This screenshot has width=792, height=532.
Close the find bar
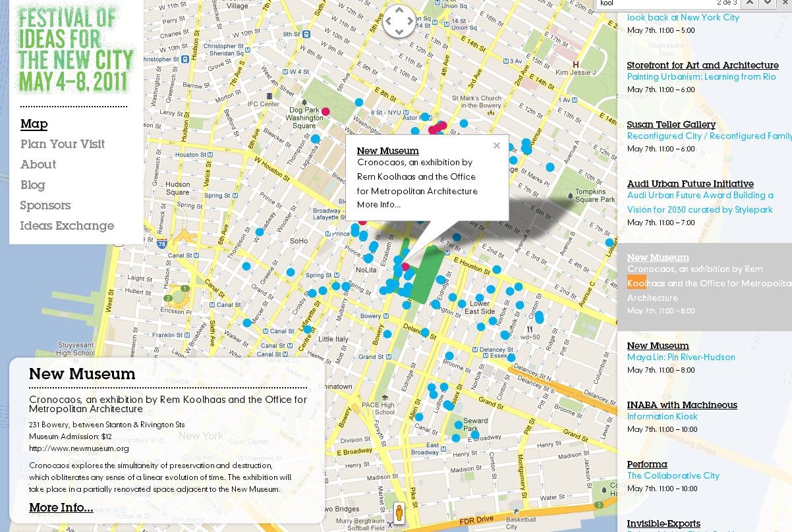[x=785, y=3]
